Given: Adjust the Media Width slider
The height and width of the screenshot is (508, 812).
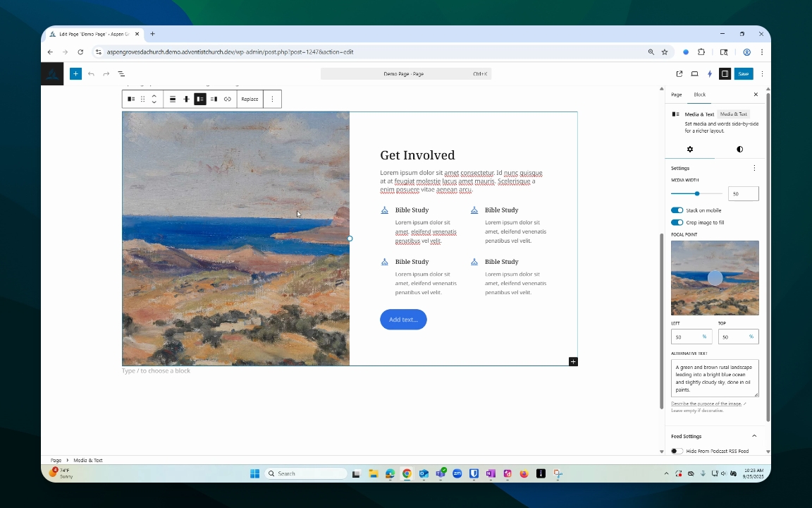Looking at the screenshot, I should click(x=696, y=193).
